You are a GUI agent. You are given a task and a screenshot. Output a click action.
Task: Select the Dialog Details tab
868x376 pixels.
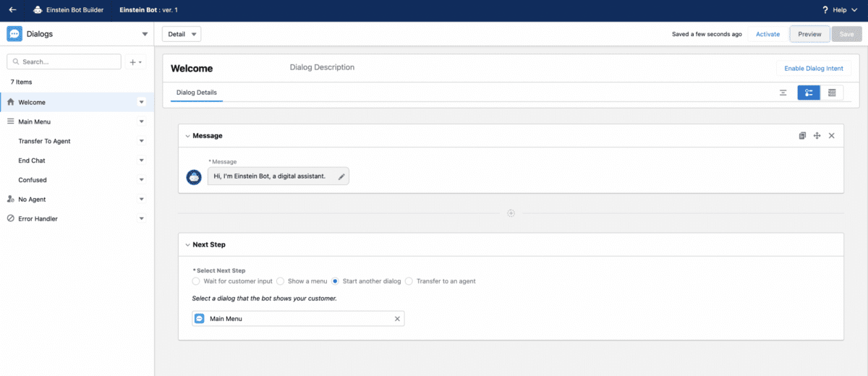[197, 93]
